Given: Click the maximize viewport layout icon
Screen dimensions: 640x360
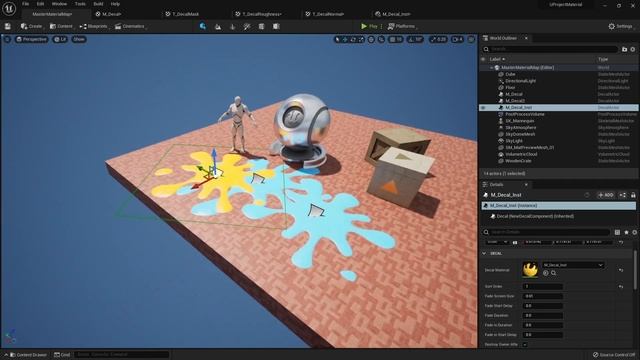Looking at the screenshot, I should (471, 40).
